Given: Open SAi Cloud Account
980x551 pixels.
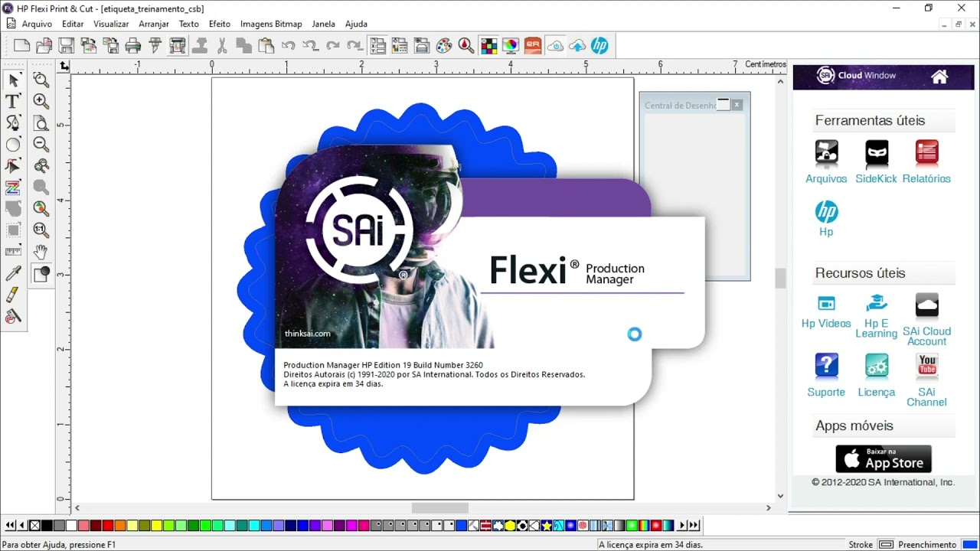Looking at the screenshot, I should pos(926,319).
